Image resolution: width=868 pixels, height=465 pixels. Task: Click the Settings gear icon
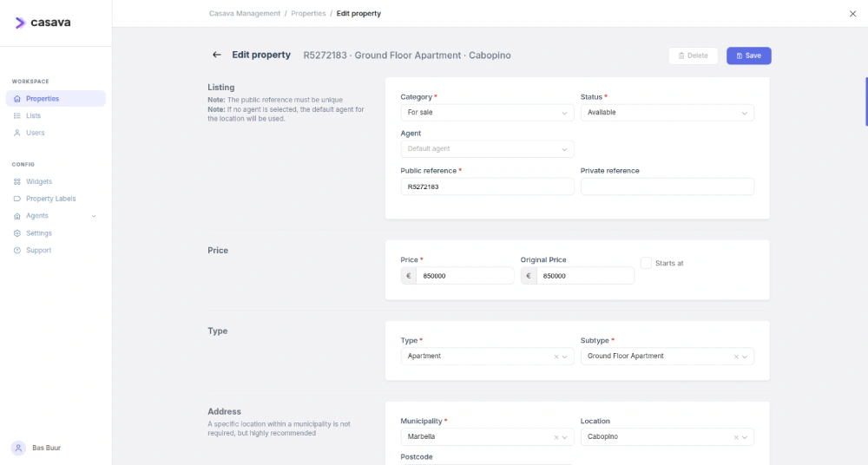[x=17, y=233]
